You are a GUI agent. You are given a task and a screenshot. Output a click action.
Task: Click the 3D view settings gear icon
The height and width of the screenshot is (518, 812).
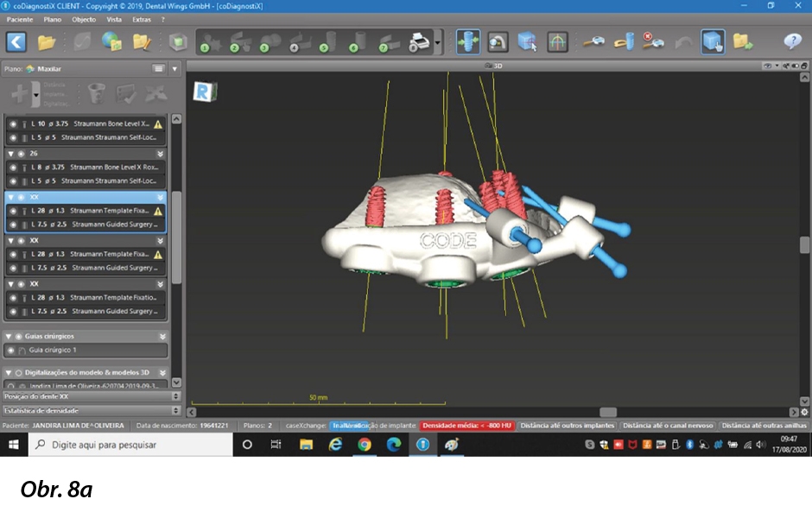(804, 412)
